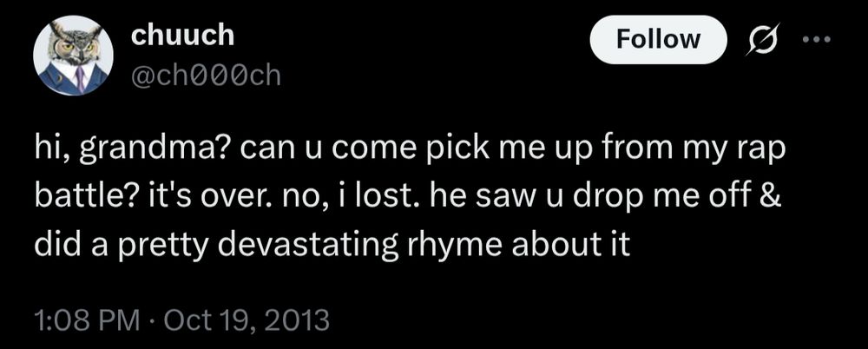
Task: Click the 1:08 PM timestamp
Action: pyautogui.click(x=86, y=320)
